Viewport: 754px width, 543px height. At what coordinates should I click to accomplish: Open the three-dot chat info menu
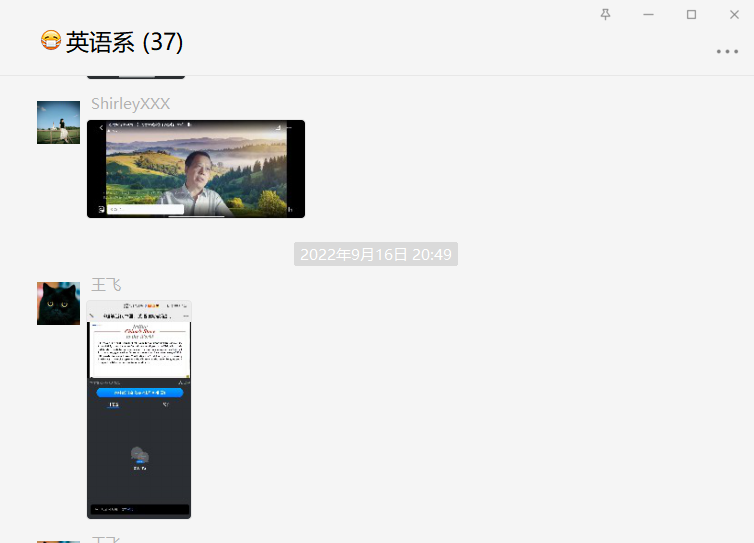coord(727,52)
